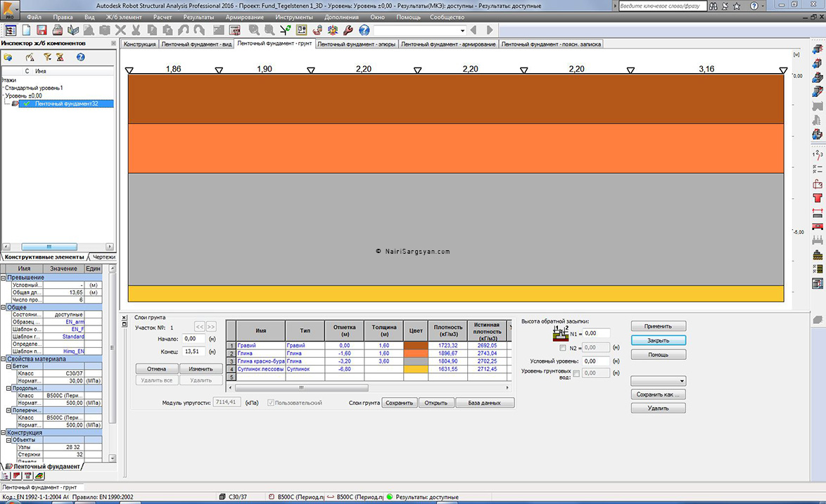The height and width of the screenshot is (504, 826).
Task: Open the Армирование menu
Action: click(244, 17)
